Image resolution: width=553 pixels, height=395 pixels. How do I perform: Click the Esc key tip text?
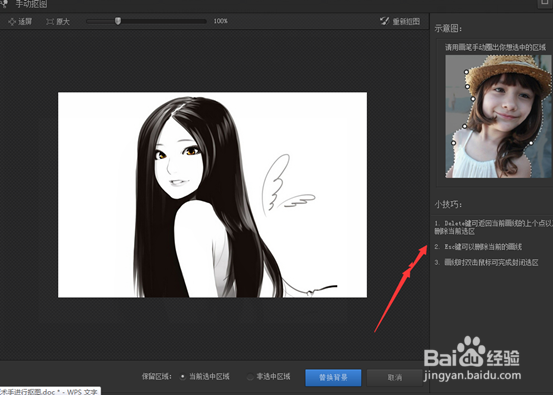pyautogui.click(x=478, y=247)
